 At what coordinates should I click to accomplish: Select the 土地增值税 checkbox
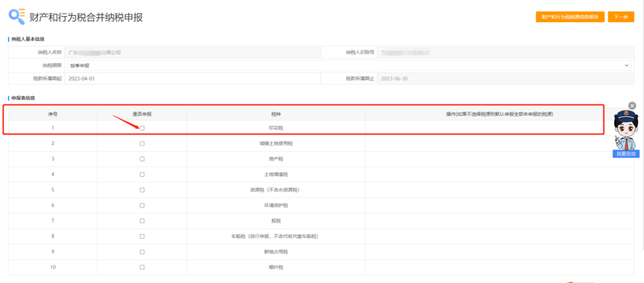pyautogui.click(x=142, y=174)
